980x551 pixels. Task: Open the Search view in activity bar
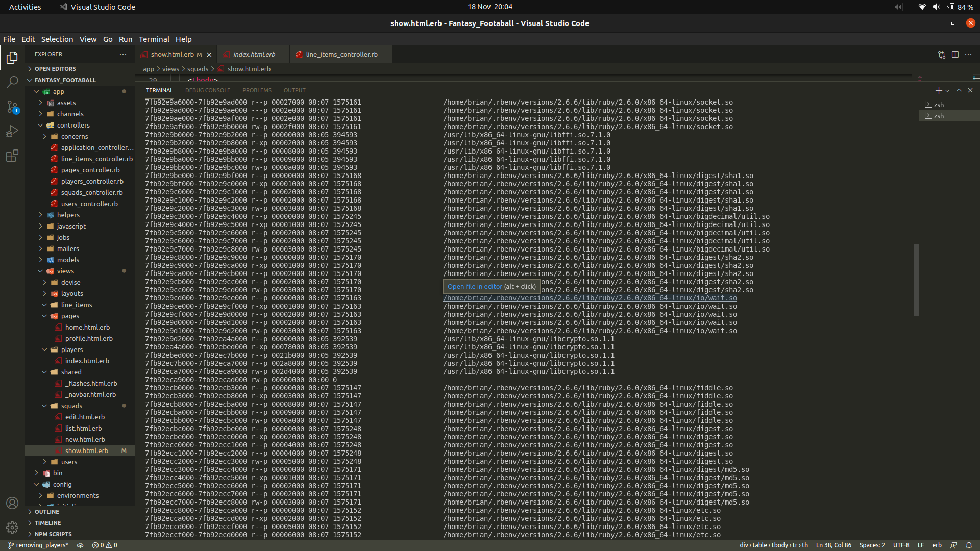point(12,82)
